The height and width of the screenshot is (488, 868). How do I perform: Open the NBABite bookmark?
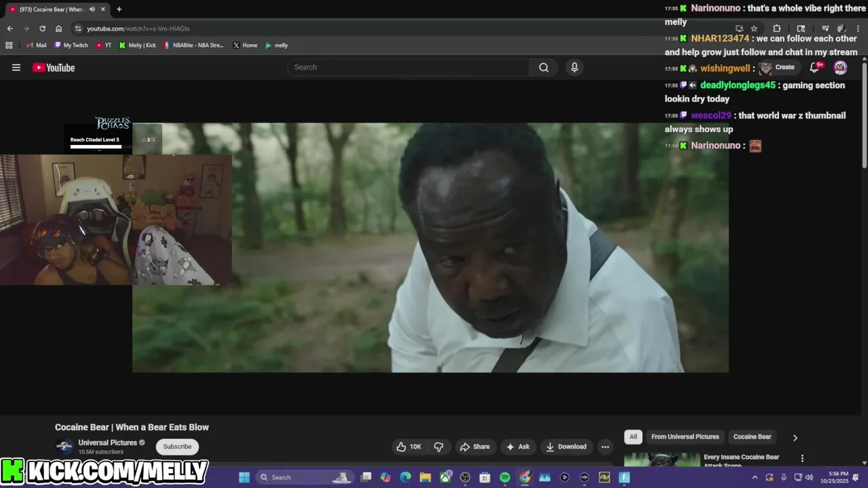point(193,45)
